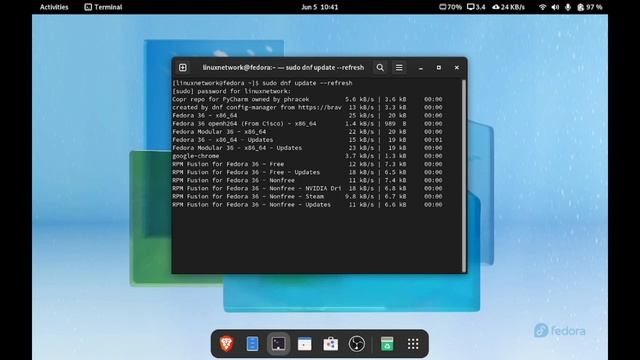Open the clock showing Jun 5 10:41
The width and height of the screenshot is (640, 360).
(x=320, y=7)
